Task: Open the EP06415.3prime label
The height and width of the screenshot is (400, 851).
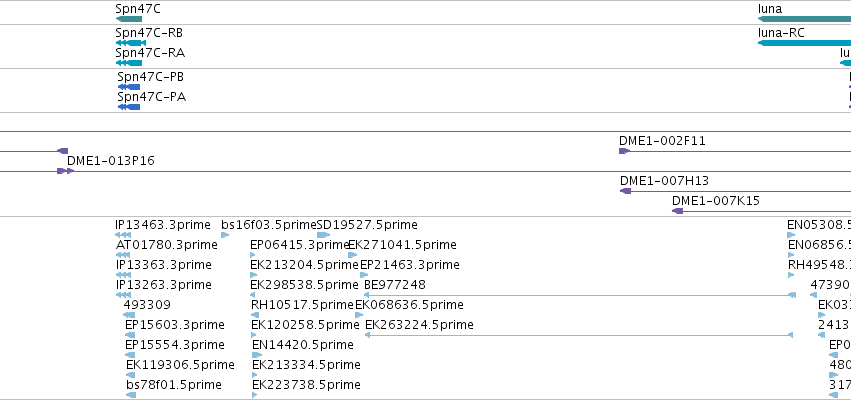Action: (300, 245)
